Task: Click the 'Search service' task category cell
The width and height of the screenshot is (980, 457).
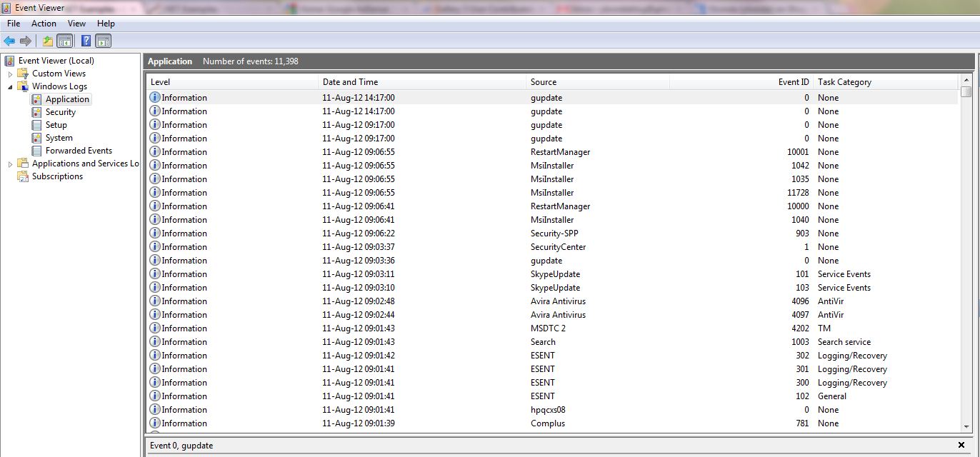Action: pos(844,342)
